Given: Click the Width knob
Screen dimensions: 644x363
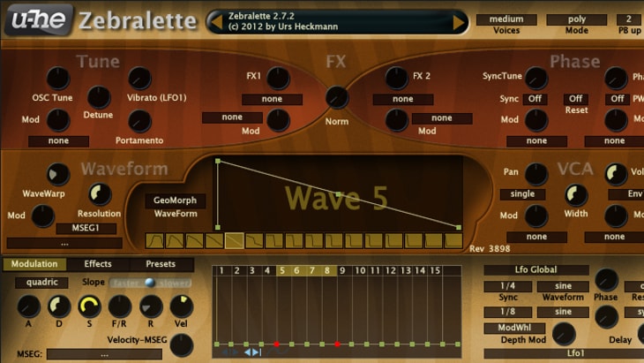Looking at the screenshot, I should (x=576, y=195).
